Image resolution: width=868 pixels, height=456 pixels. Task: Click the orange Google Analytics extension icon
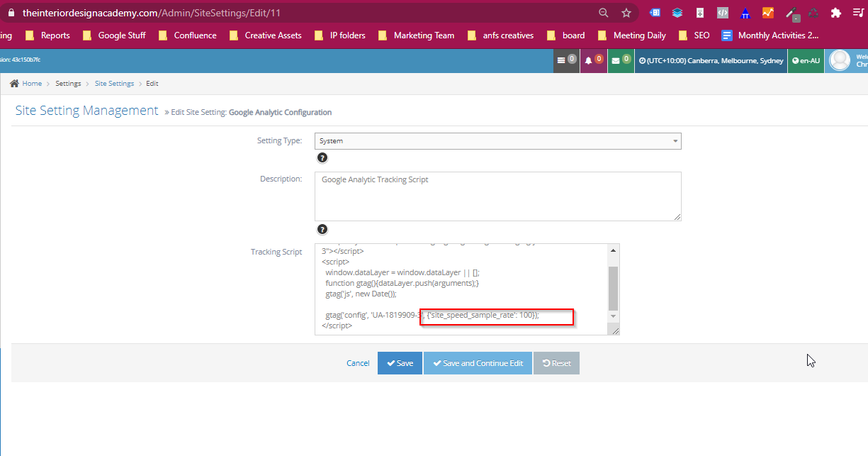pyautogui.click(x=768, y=12)
